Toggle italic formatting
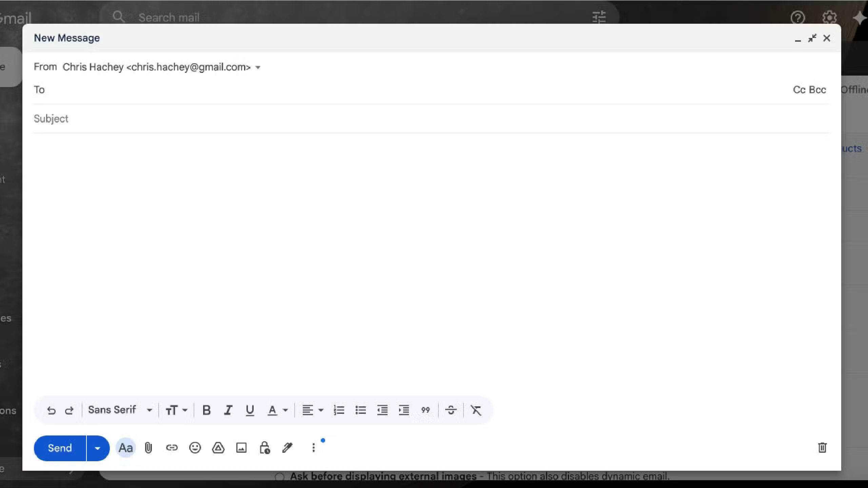 pos(228,410)
